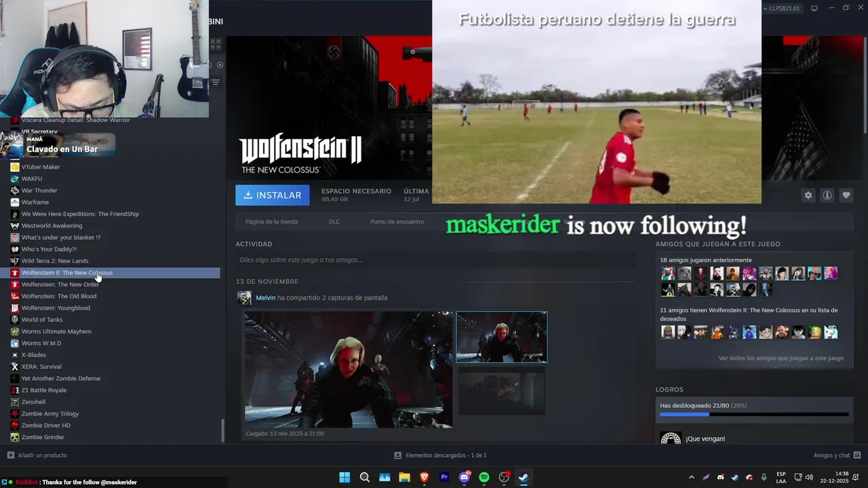Open Spotify from the taskbar
The height and width of the screenshot is (488, 868).
coord(484,477)
